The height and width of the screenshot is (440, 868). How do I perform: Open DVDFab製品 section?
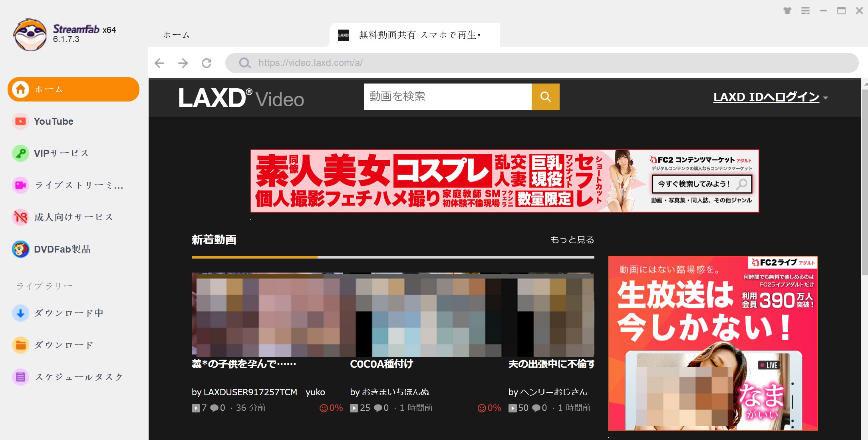pyautogui.click(x=62, y=249)
